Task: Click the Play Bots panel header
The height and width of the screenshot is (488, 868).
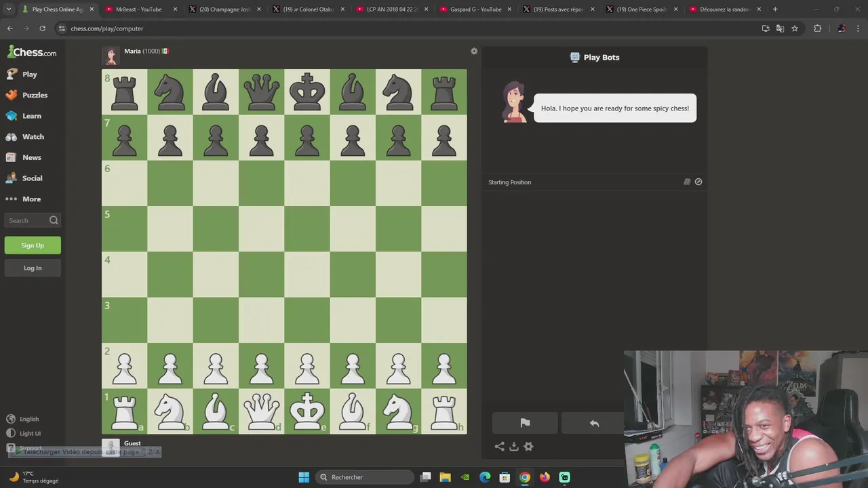Action: [595, 58]
